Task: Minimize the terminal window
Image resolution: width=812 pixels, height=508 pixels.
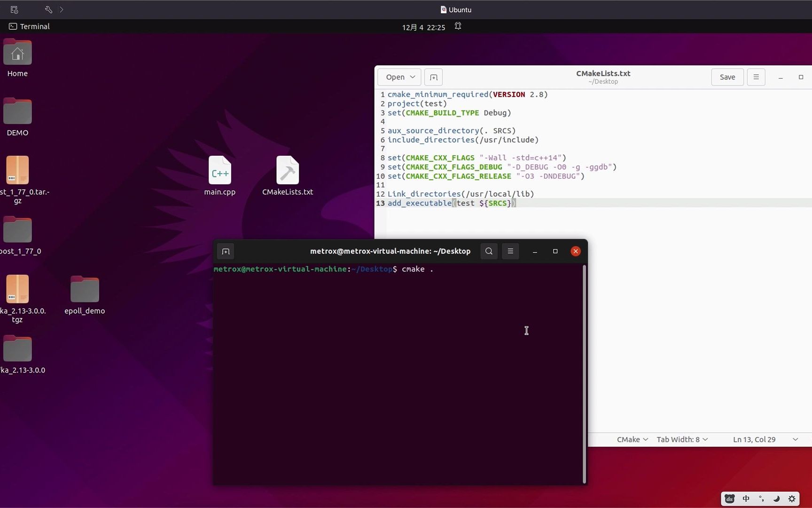Action: coord(535,251)
